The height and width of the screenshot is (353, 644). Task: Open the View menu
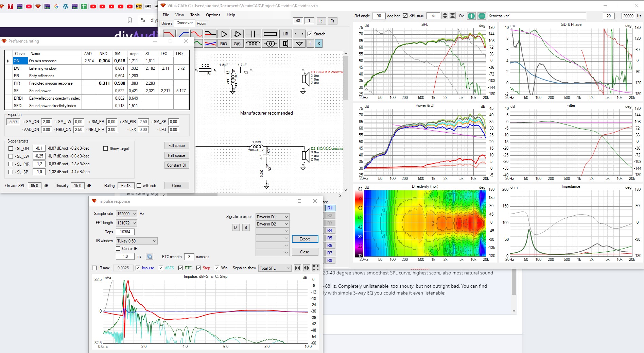coord(179,15)
